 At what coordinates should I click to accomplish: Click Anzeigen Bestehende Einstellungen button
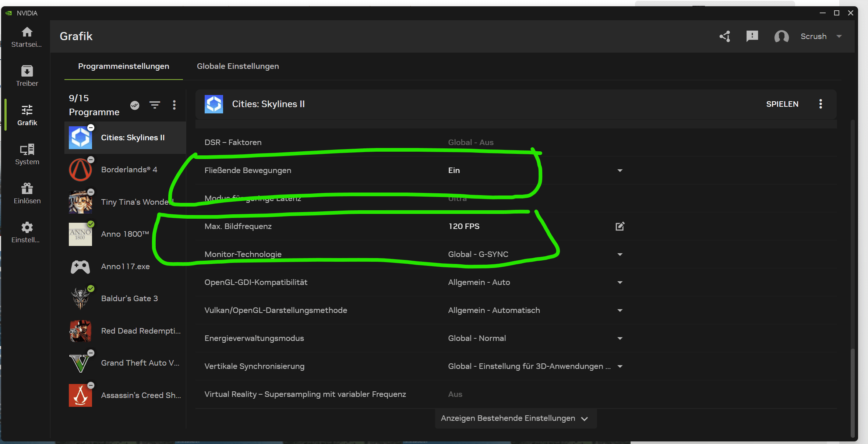[515, 418]
